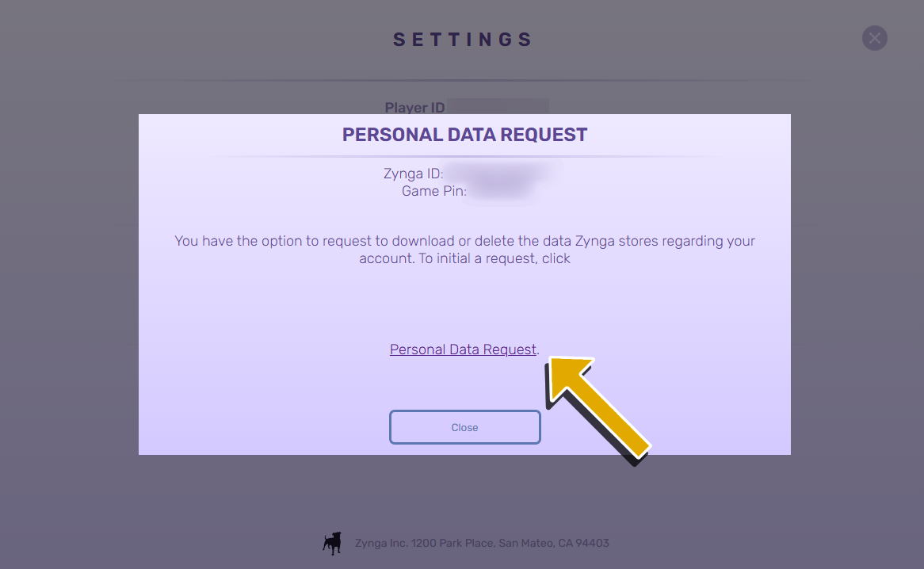Click the blurred Player ID value
This screenshot has height=569, width=924.
coord(498,106)
